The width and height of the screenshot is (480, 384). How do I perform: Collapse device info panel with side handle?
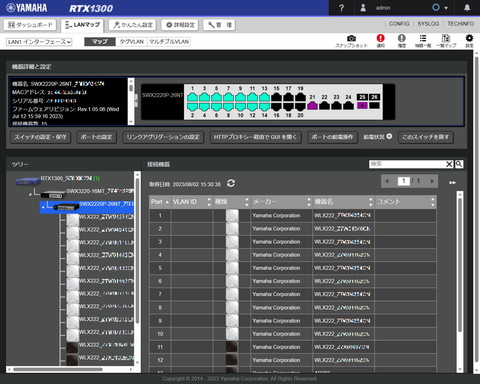pos(136,101)
